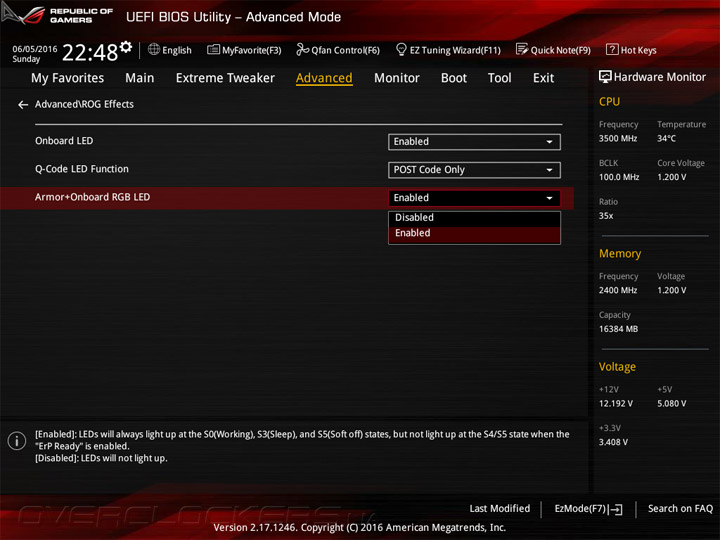Open the Boot tab
Image resolution: width=720 pixels, height=540 pixels.
tap(454, 78)
